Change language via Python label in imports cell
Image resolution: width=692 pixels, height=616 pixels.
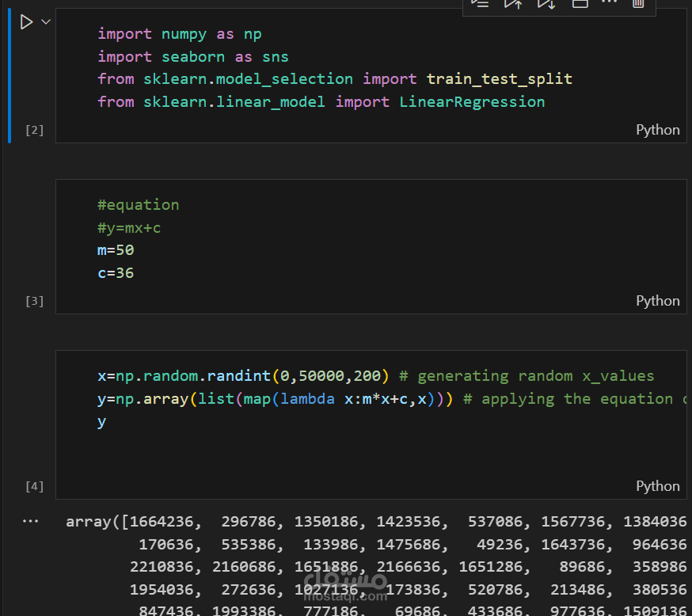click(x=658, y=130)
